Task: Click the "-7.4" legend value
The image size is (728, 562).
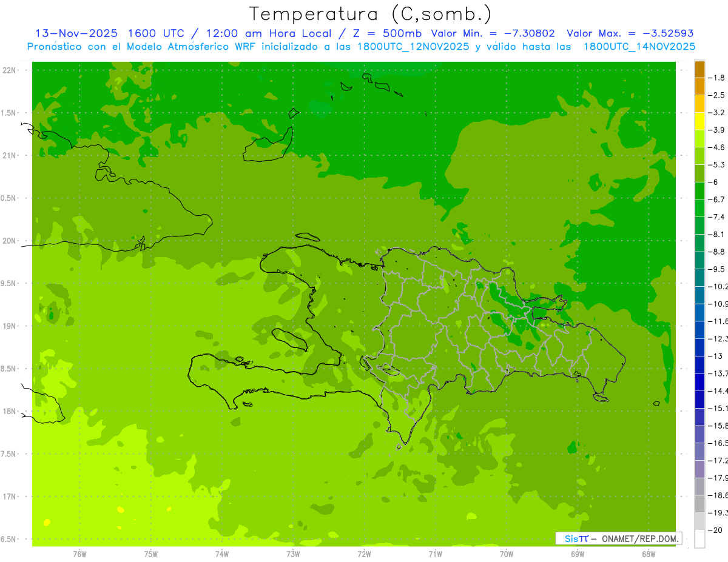Action: pos(716,217)
